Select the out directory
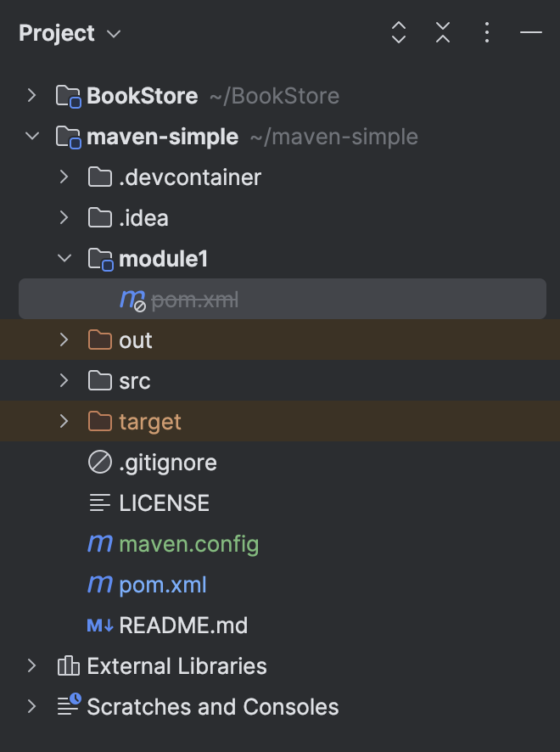560x752 pixels. click(x=136, y=340)
